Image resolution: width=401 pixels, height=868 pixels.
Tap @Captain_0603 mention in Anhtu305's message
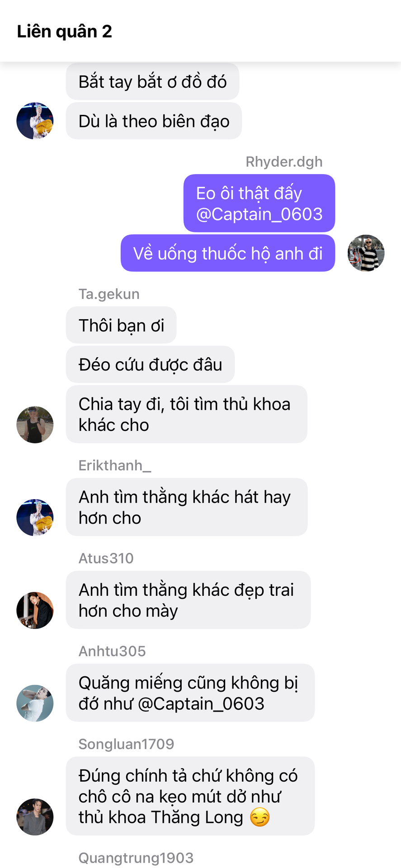[x=201, y=703]
